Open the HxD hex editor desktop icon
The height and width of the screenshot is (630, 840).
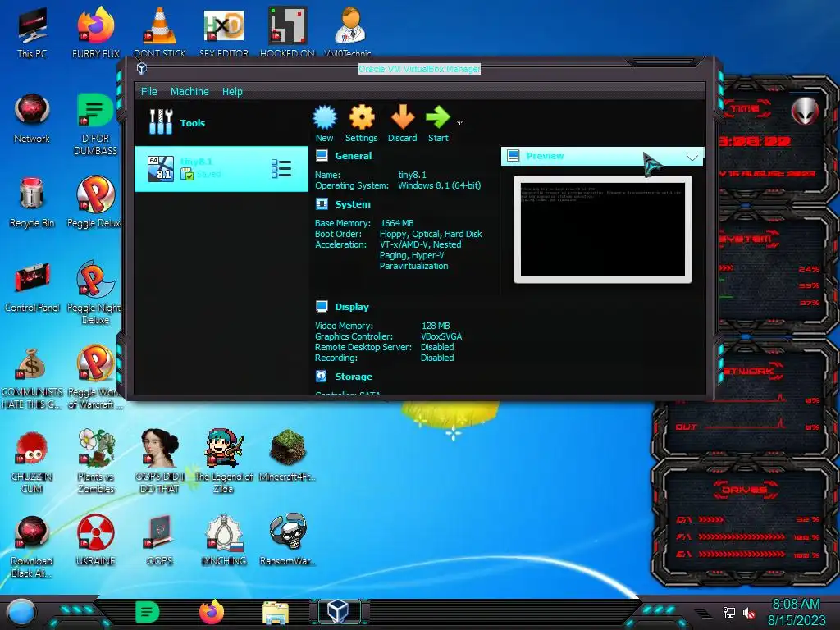223,32
